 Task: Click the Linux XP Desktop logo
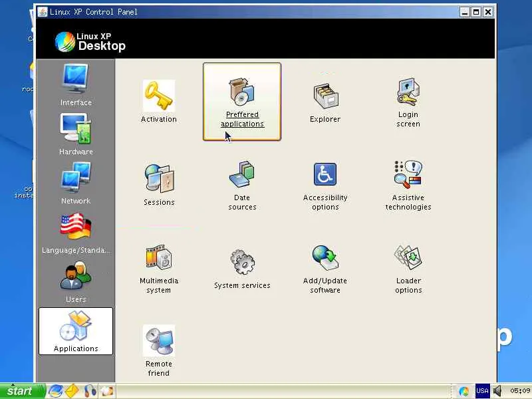(x=90, y=42)
